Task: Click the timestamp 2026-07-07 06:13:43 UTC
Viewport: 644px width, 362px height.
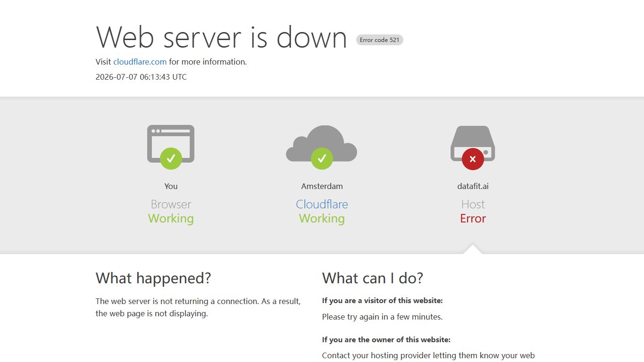Action: (x=141, y=77)
